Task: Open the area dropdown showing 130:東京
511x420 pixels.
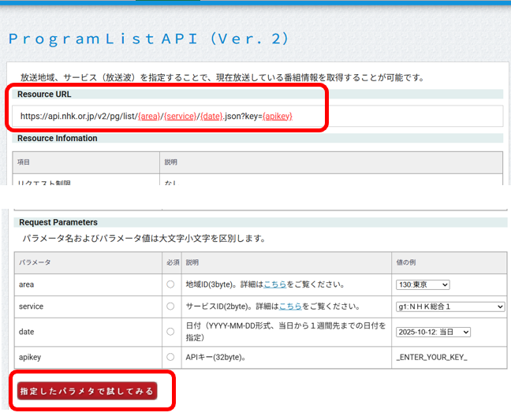Action: pyautogui.click(x=423, y=284)
